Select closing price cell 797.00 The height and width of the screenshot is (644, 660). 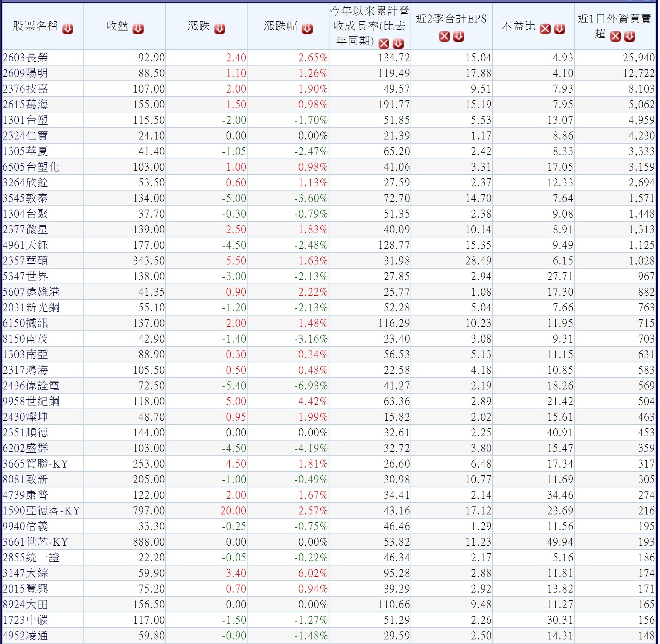click(x=149, y=511)
